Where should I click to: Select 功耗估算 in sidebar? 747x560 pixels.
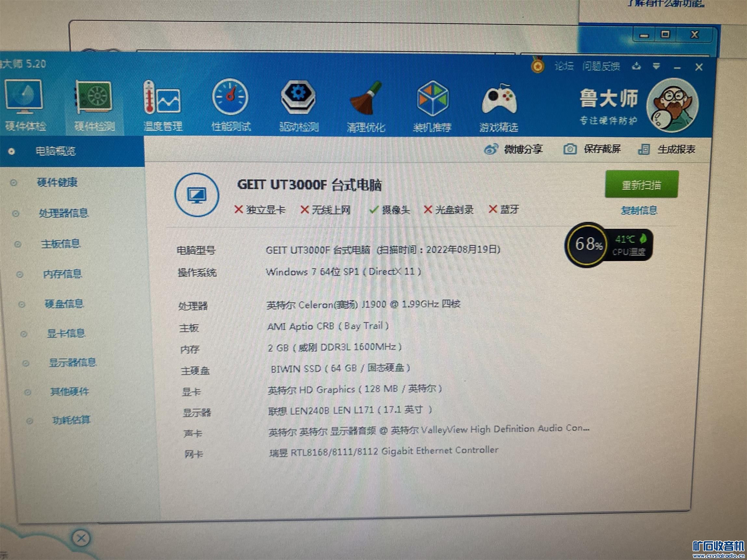[71, 420]
